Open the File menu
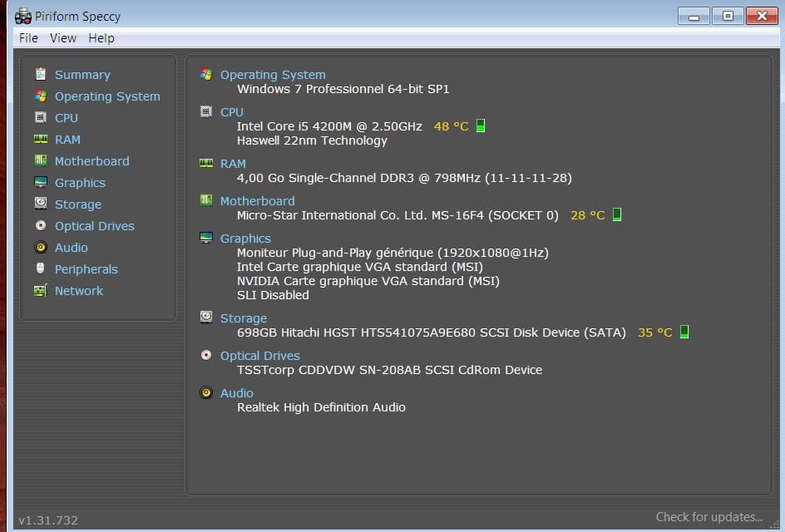The width and height of the screenshot is (785, 532). pos(28,38)
